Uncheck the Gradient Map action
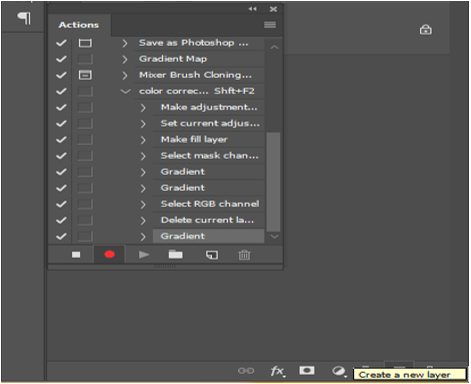 point(61,59)
